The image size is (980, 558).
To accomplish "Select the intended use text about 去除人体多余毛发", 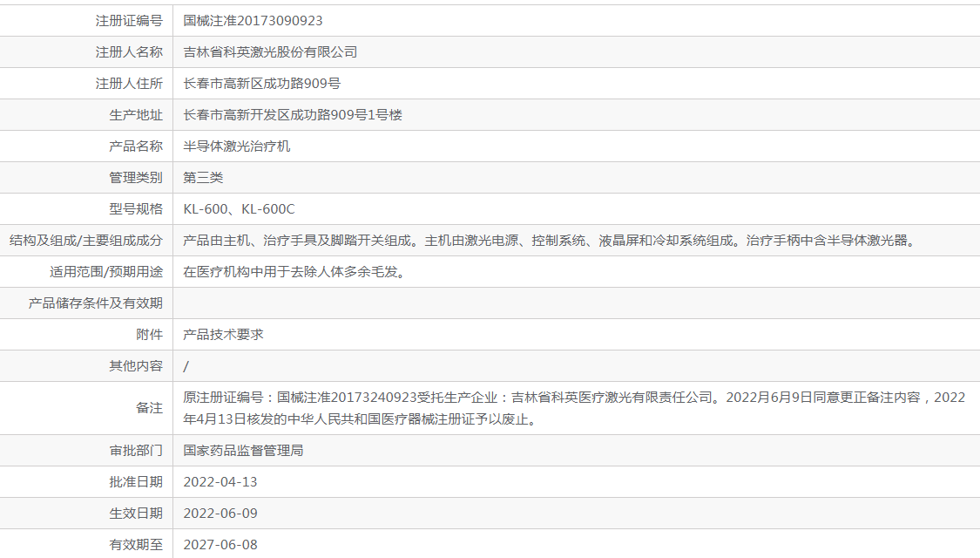I will (294, 272).
